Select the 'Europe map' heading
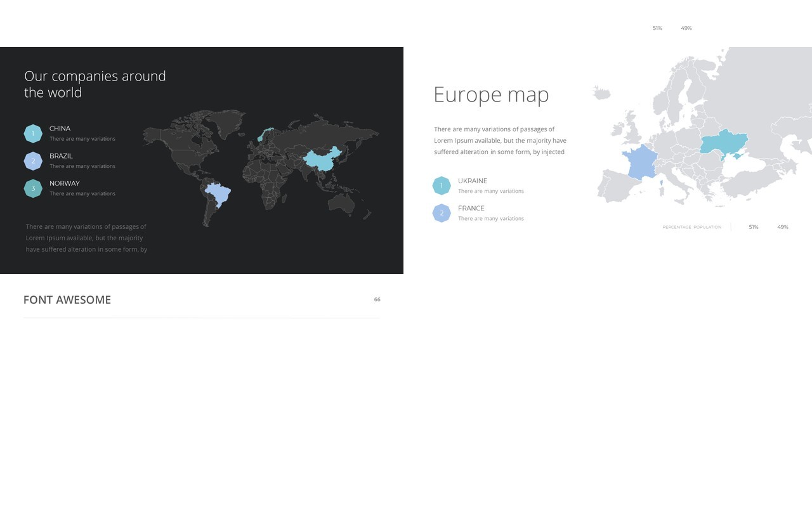This screenshot has width=812, height=506. pyautogui.click(x=492, y=94)
